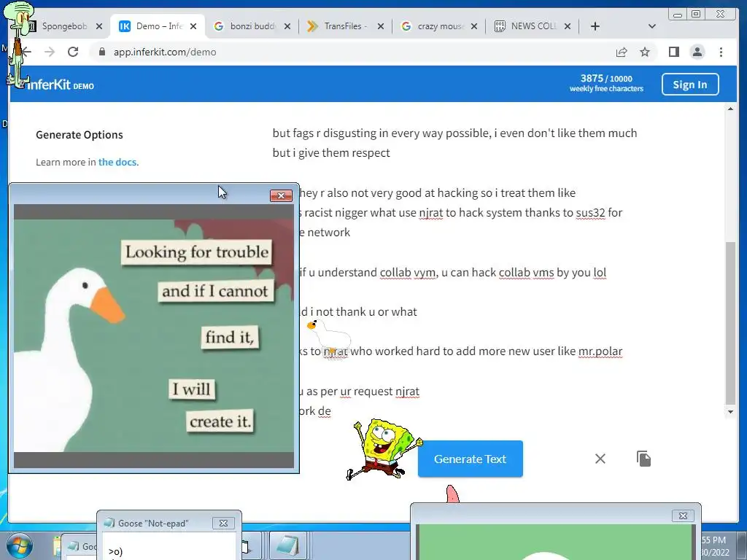The height and width of the screenshot is (560, 747).
Task: Click the weekly free characters counter
Action: (x=606, y=83)
